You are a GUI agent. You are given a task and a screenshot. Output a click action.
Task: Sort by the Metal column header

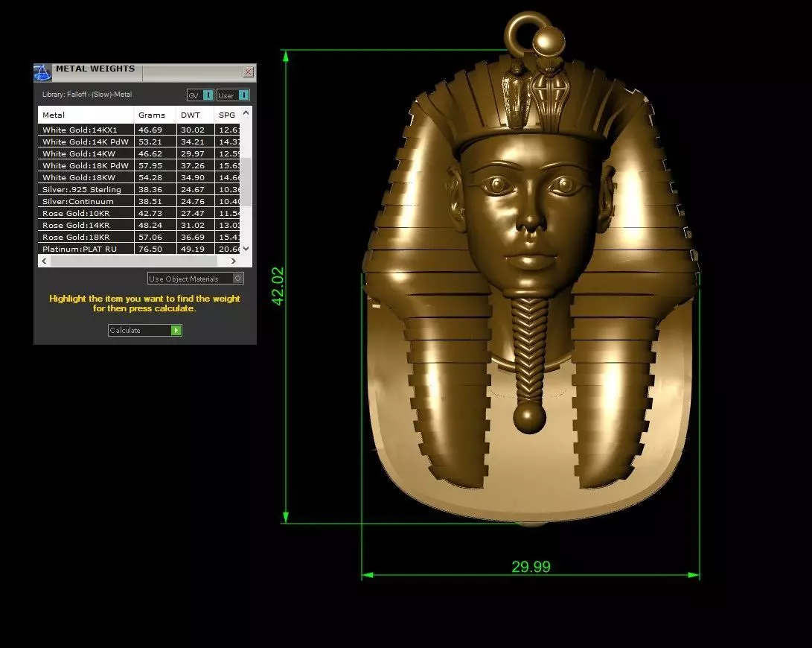[x=86, y=115]
